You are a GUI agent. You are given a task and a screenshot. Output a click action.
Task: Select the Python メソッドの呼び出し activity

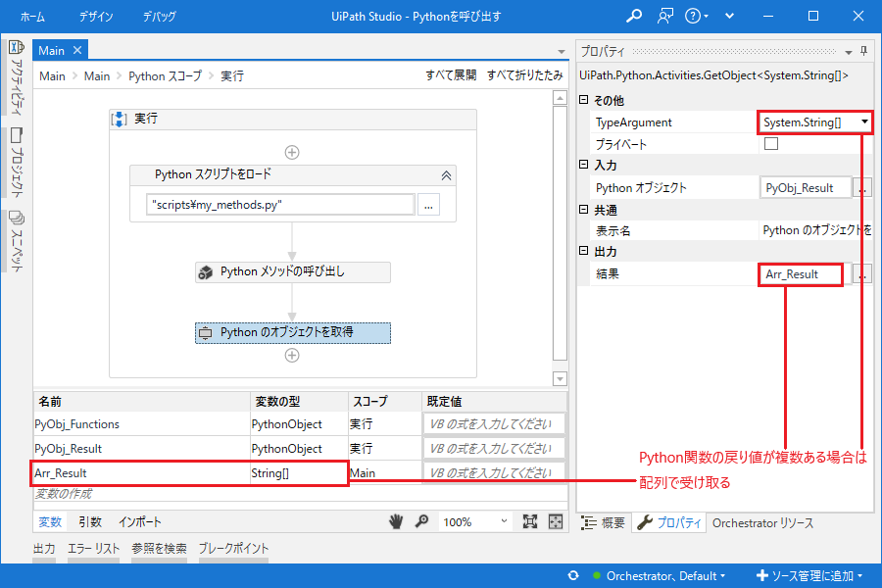pyautogui.click(x=292, y=271)
